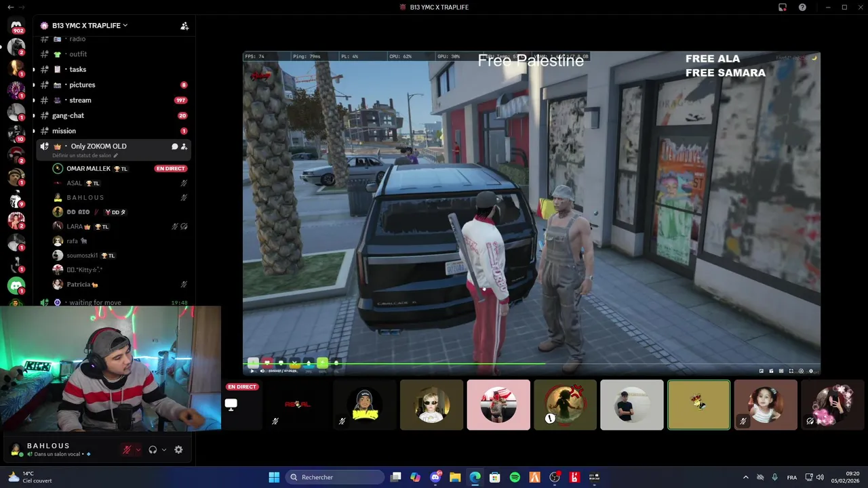Open the invite members icon in server header
The height and width of the screenshot is (488, 868).
coord(184,26)
